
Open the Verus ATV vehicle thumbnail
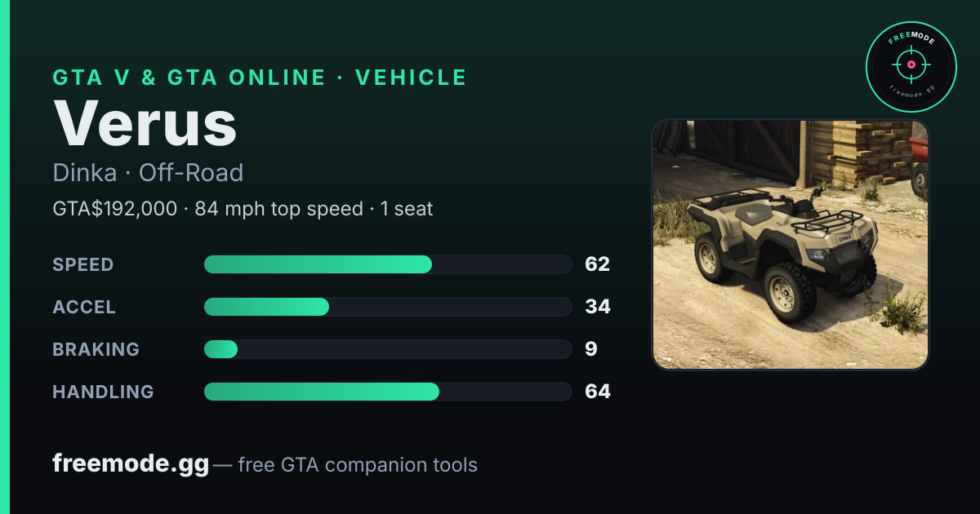791,244
